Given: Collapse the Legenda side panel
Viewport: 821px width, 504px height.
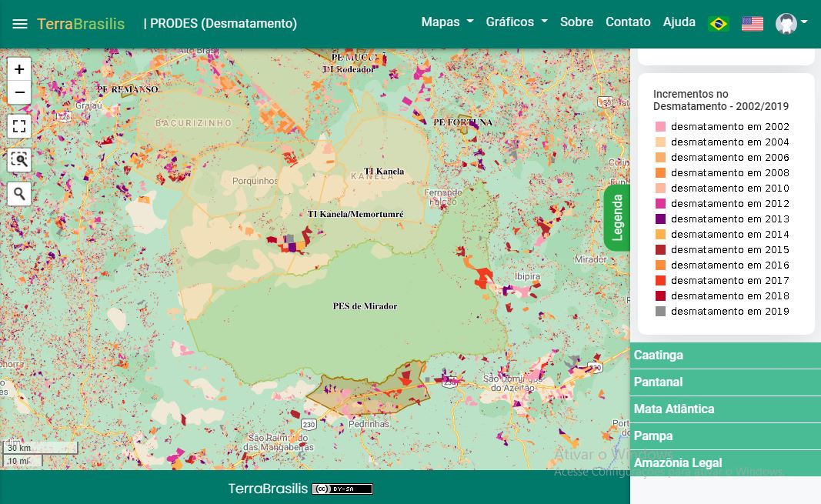Looking at the screenshot, I should [617, 218].
